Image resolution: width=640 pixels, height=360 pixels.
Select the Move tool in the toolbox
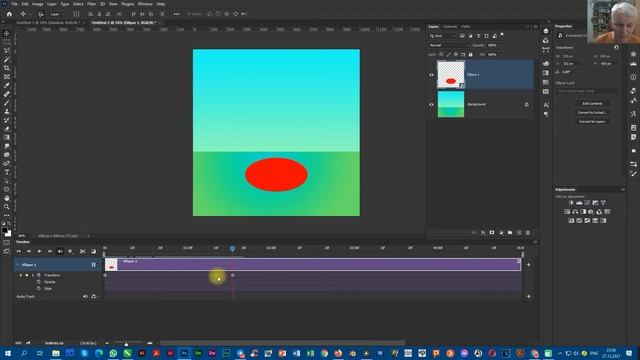pyautogui.click(x=7, y=33)
